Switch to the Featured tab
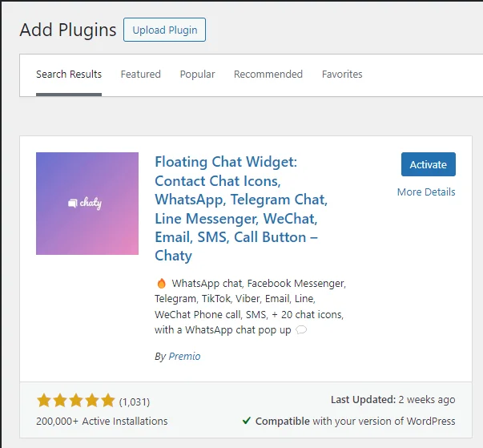The image size is (483, 448). pyautogui.click(x=140, y=75)
